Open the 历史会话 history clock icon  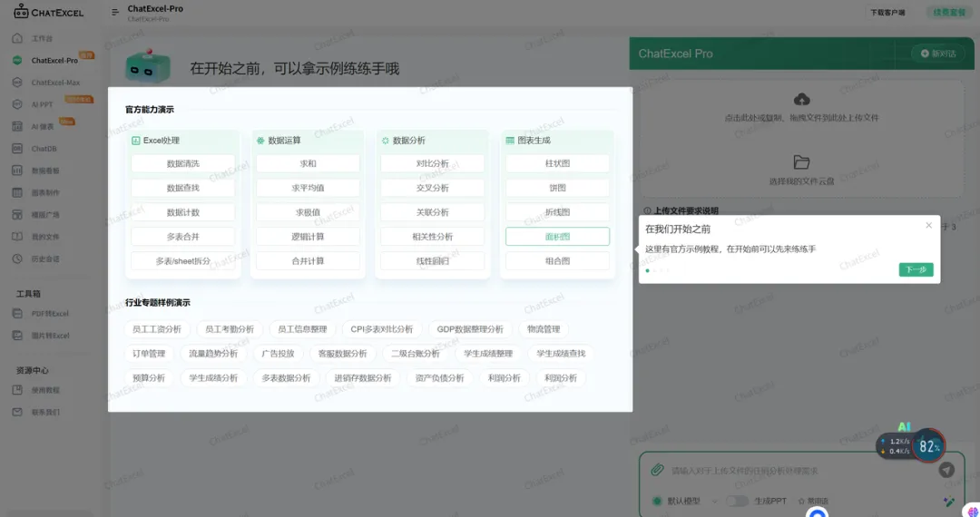tap(17, 258)
